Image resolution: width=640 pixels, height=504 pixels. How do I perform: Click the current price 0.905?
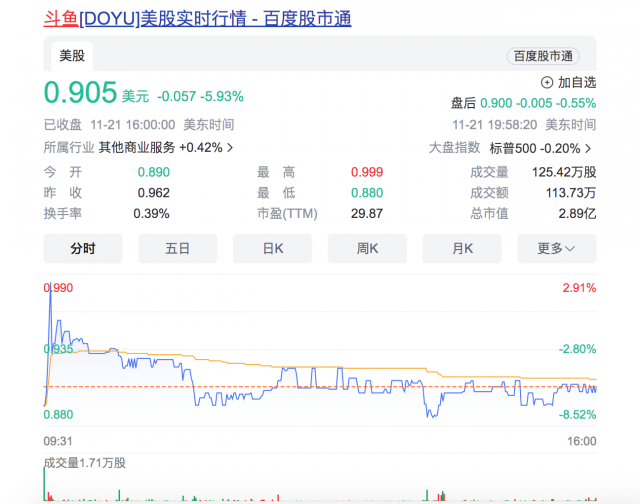80,92
